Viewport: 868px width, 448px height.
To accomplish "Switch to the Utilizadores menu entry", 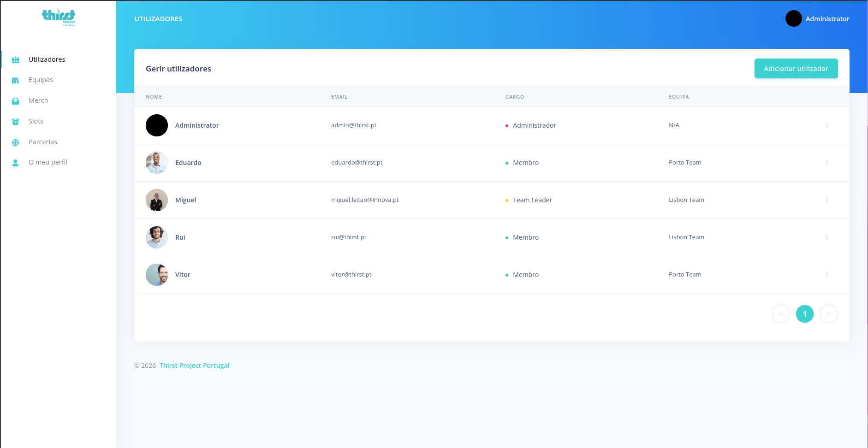I will click(47, 59).
